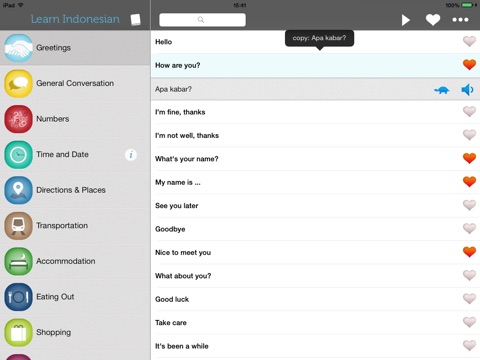This screenshot has height=360, width=480.
Task: Play Apa kabar? with the speaker icon
Action: [x=467, y=90]
